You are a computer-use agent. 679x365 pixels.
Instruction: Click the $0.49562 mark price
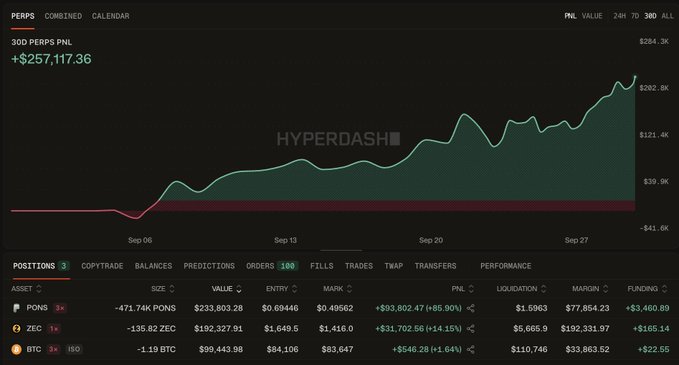point(335,308)
